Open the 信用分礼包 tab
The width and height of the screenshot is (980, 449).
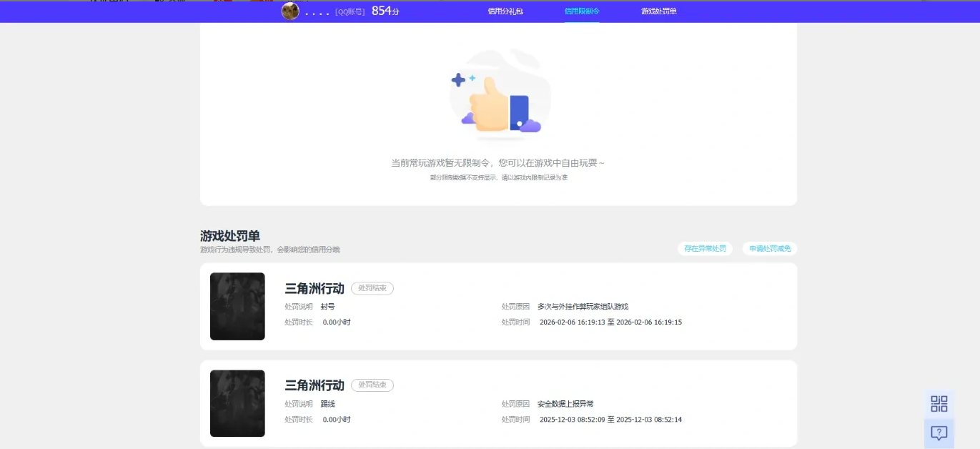(x=505, y=11)
